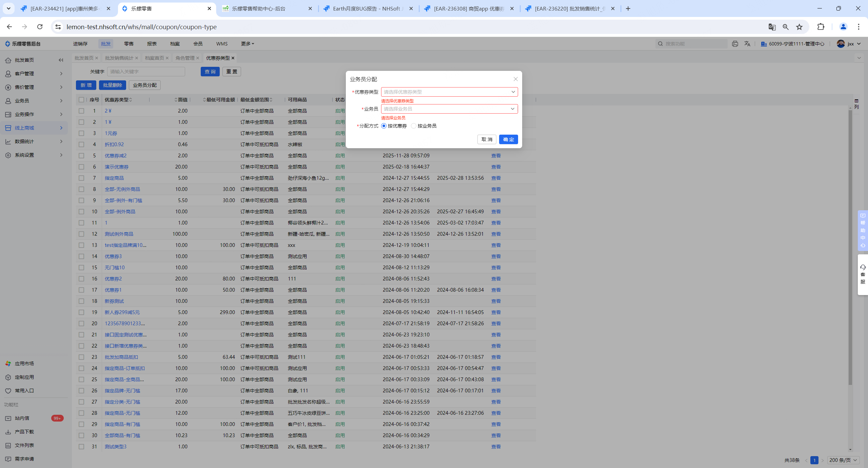Bookmark this page with the star icon
Viewport: 868px width, 468px height.
[x=800, y=27]
